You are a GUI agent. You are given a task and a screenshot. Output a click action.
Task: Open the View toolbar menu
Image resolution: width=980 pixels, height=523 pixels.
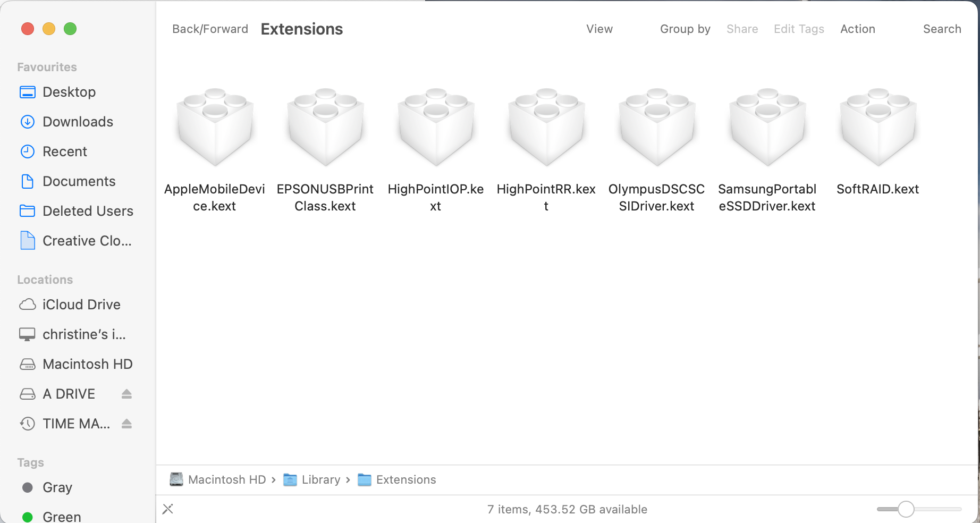pos(599,29)
